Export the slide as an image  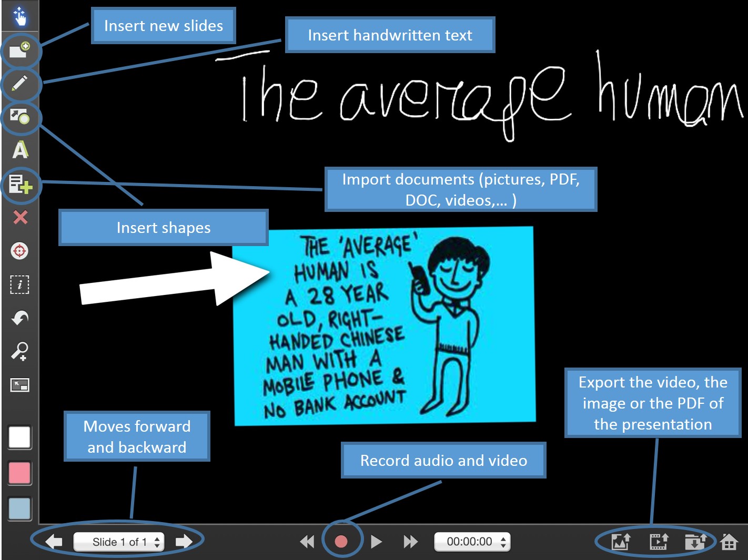click(621, 541)
